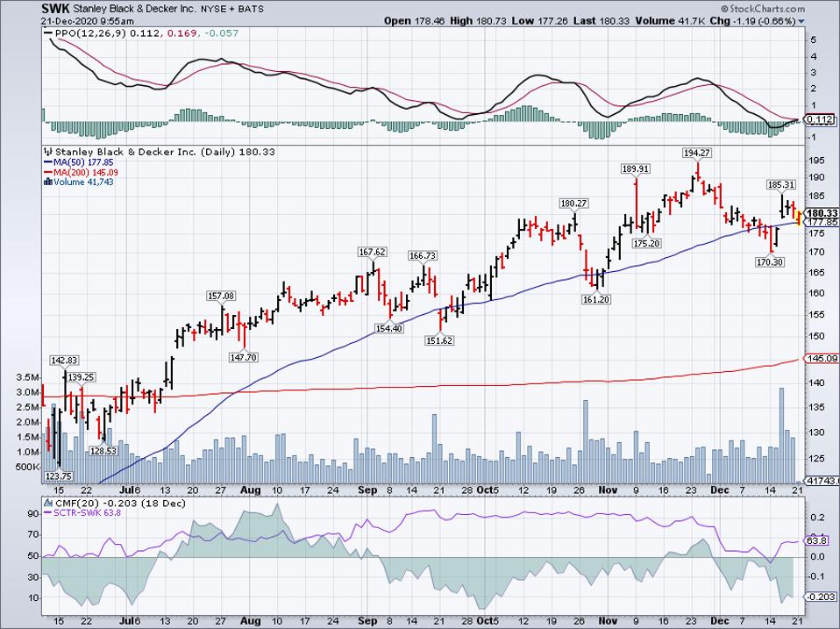Screen dimensions: 840x629
Task: Click the SCTR-SWK 63.8 legend entry
Action: tap(87, 513)
